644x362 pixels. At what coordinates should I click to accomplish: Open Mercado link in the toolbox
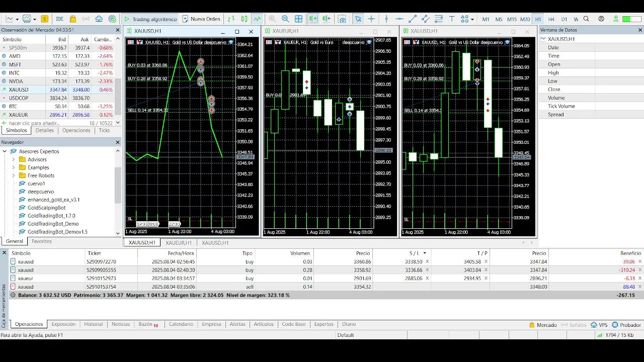point(543,325)
